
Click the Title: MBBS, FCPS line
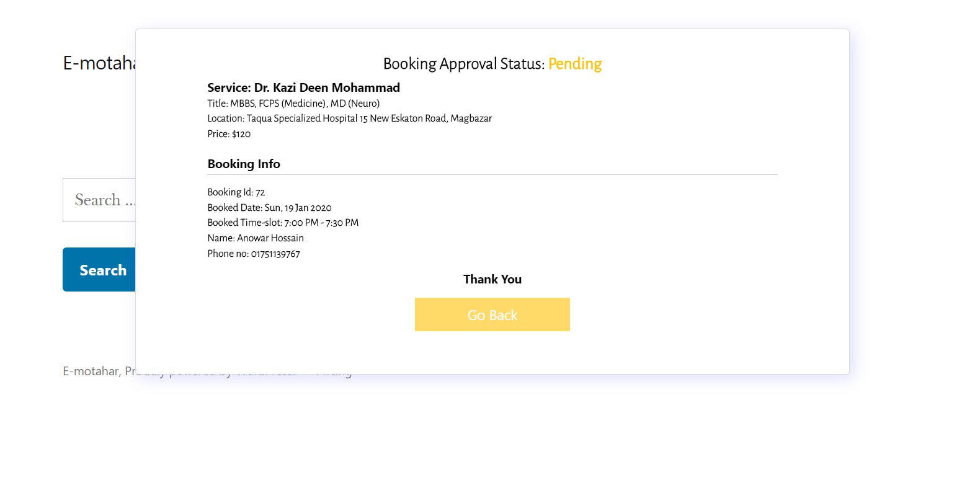point(293,104)
